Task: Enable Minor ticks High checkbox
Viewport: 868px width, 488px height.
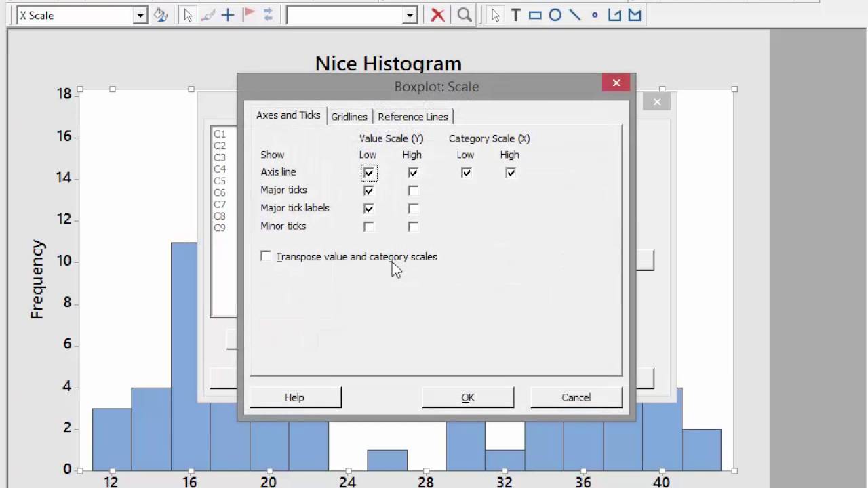Action: coord(413,226)
